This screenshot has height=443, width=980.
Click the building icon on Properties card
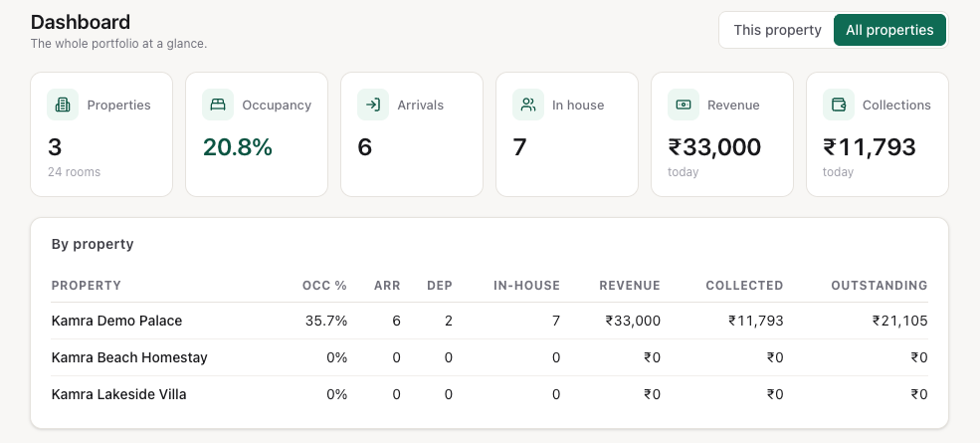point(63,105)
